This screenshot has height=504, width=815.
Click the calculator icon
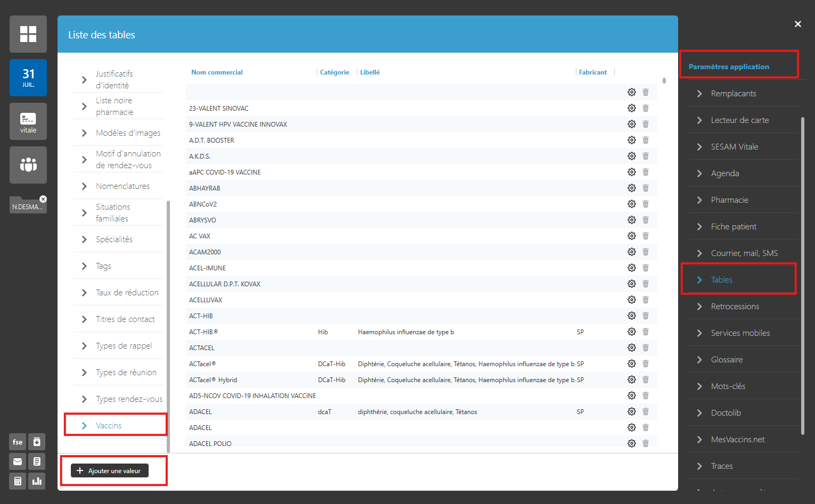point(18,481)
